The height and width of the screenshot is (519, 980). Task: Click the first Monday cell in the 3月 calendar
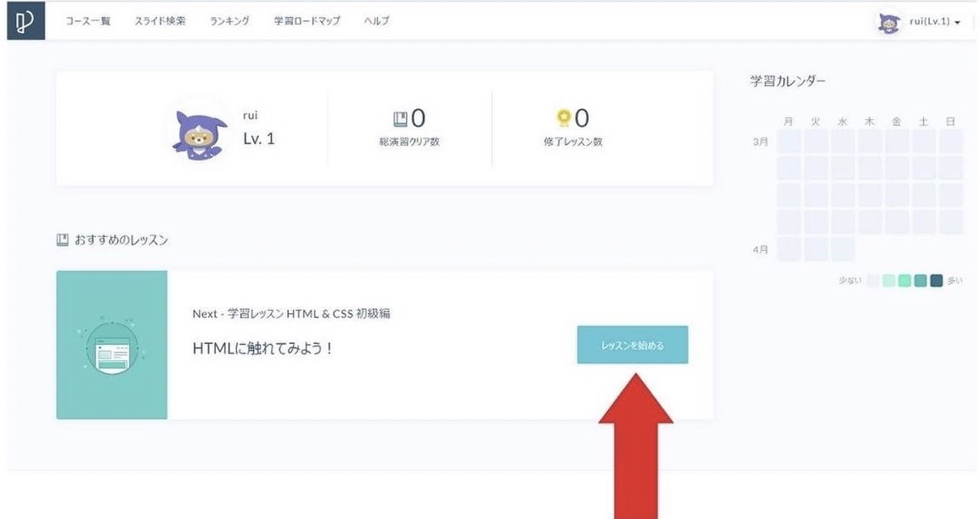[787, 142]
